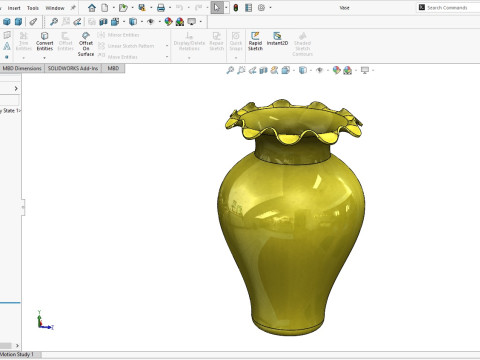Open Hide/Show Items eye in heads-up toolbar
The width and height of the screenshot is (480, 360).
click(x=320, y=70)
